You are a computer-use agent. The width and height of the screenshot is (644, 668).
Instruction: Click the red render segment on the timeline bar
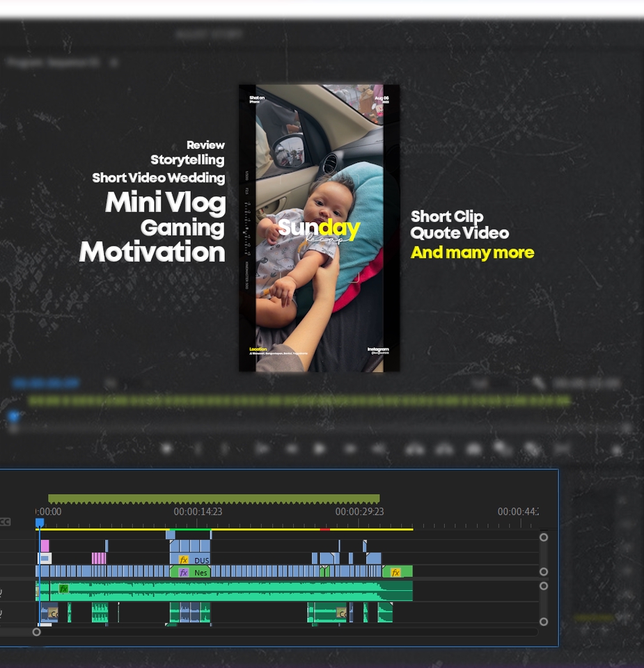[324, 529]
